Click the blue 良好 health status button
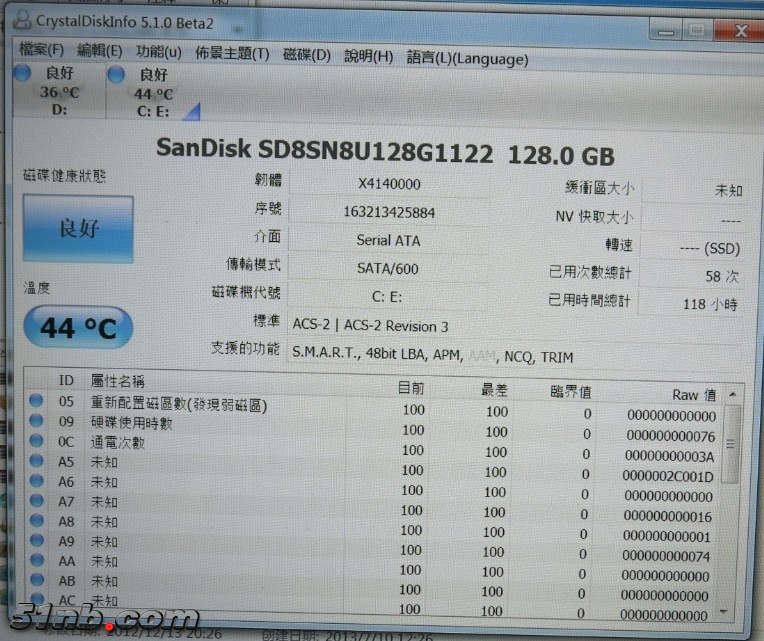 (x=78, y=229)
